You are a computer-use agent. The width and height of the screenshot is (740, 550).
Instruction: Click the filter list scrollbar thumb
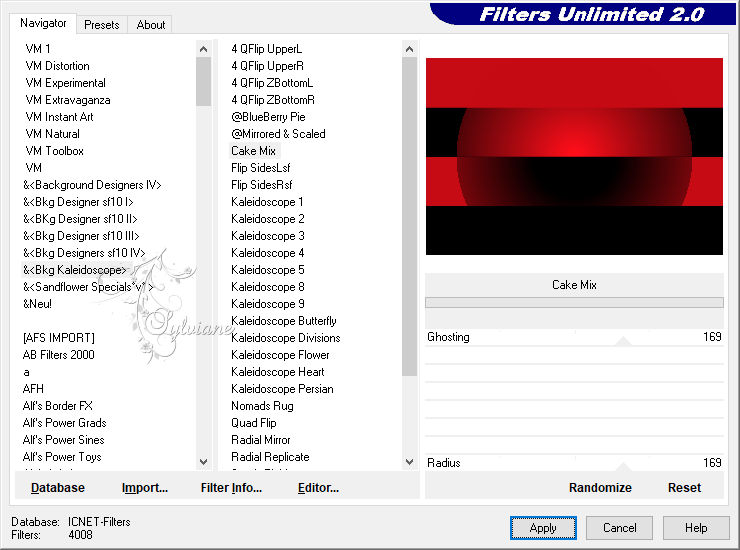tap(409, 217)
